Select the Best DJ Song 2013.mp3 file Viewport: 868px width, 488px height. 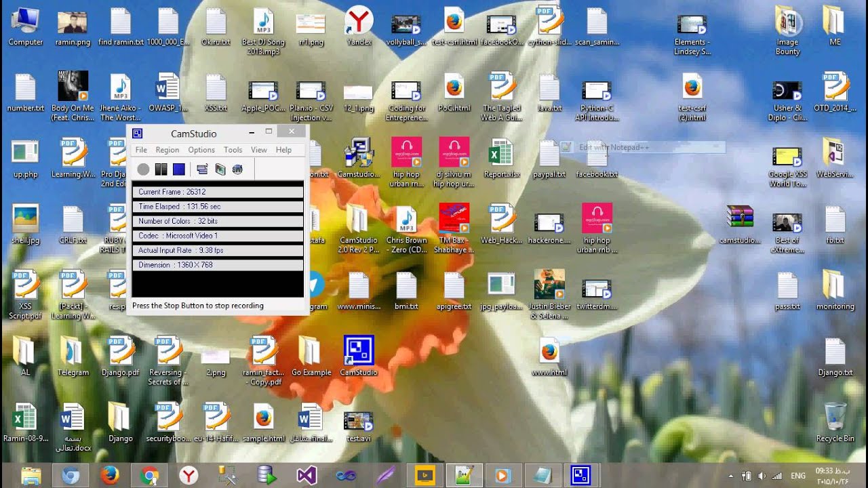[x=263, y=31]
